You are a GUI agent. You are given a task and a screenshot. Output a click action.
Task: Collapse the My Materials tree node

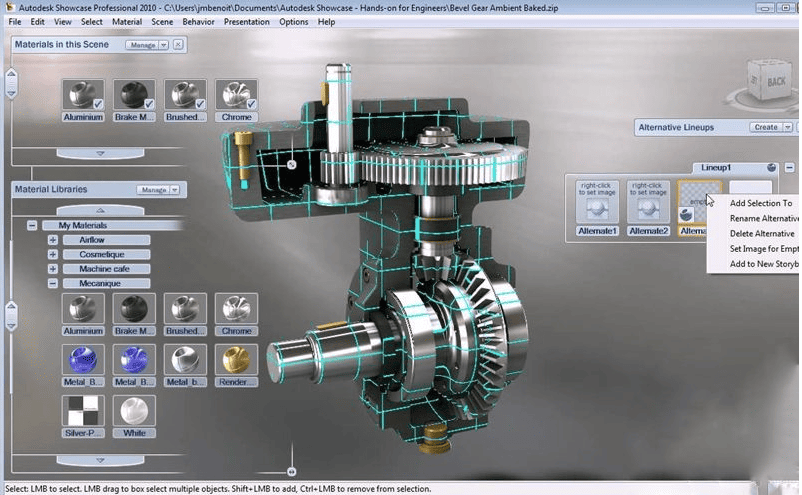(32, 226)
